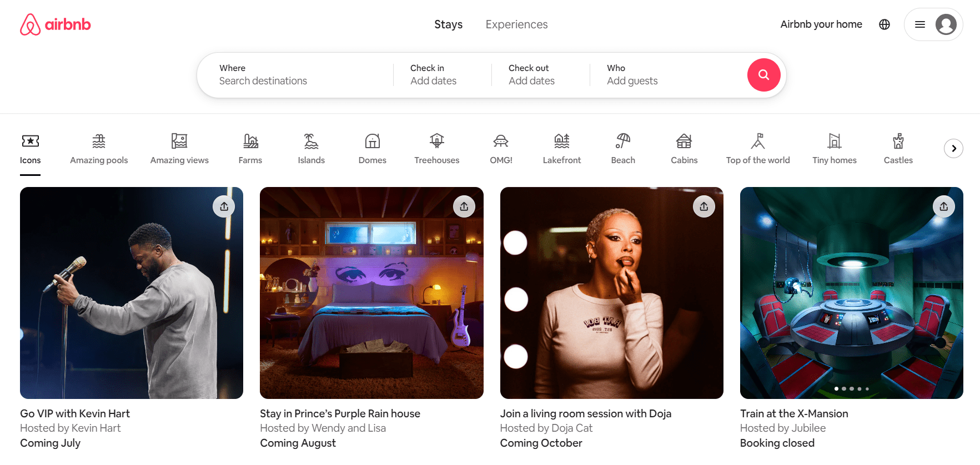Viewport: 980px width, 465px height.
Task: Share the X-Mansion listing
Action: (x=943, y=206)
